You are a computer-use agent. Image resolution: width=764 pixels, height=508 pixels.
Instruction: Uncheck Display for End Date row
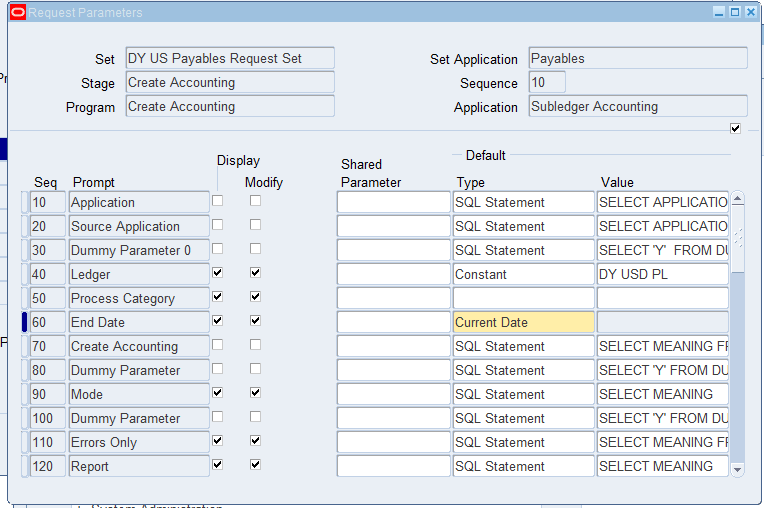[x=217, y=320]
